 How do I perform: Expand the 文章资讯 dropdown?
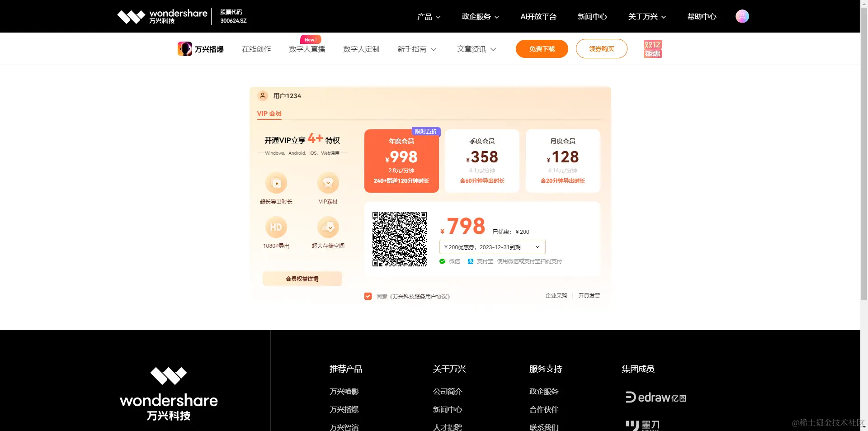(476, 49)
